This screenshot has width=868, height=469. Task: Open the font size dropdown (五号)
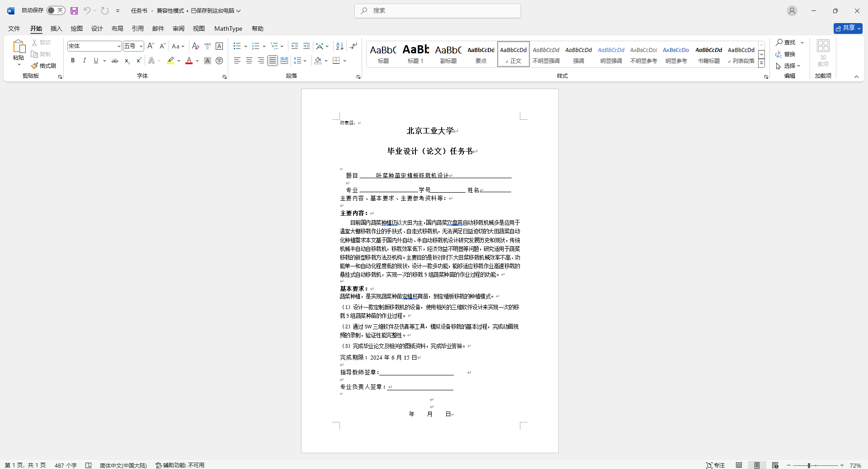tap(141, 46)
